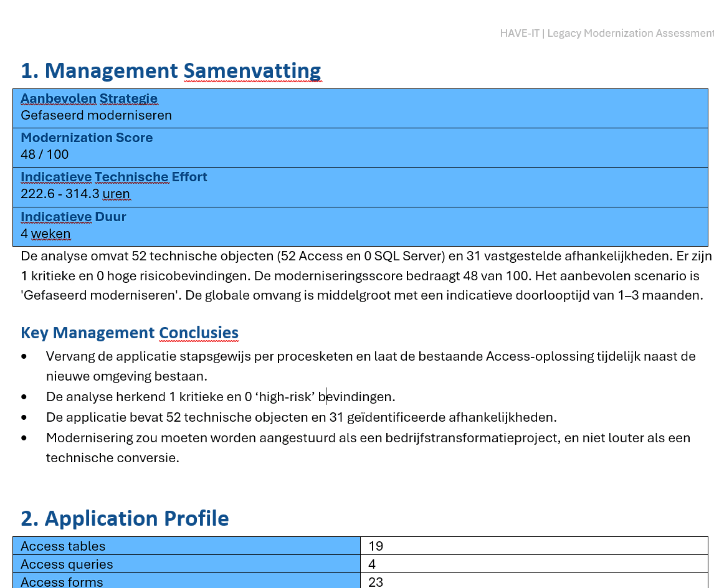Viewport: 714px width, 588px height.
Task: Click the value 19 beside Access tables
Action: (x=376, y=546)
